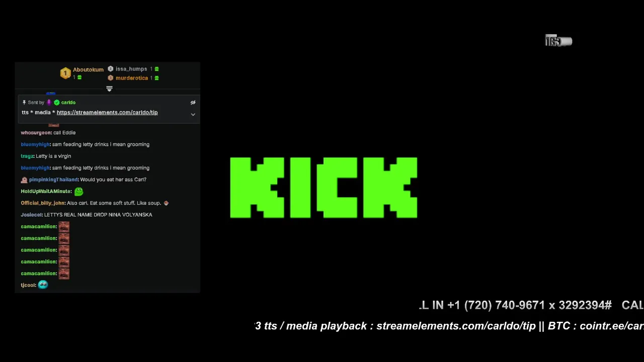Image resolution: width=644 pixels, height=362 pixels.
Task: Click the Official_billy_john username
Action: point(43,203)
